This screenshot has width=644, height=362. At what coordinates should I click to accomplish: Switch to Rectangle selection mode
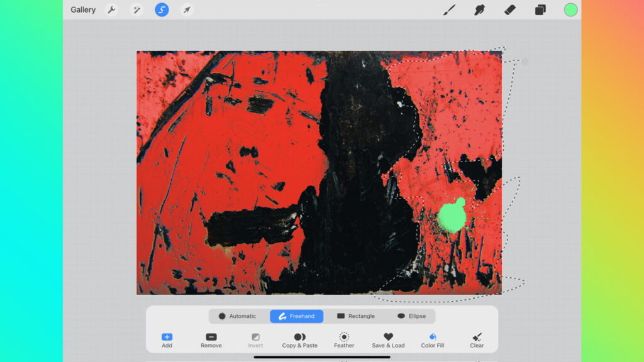pos(356,316)
